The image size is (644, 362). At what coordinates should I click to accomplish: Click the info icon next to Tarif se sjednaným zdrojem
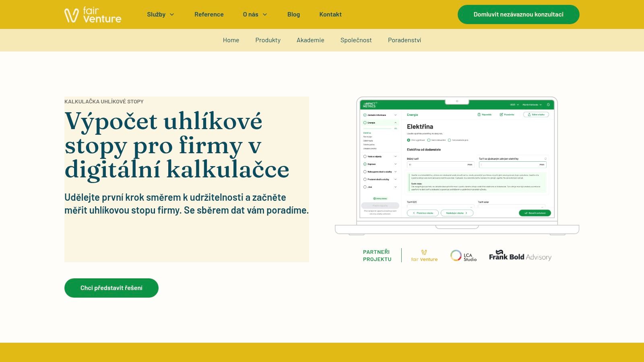pyautogui.click(x=545, y=159)
